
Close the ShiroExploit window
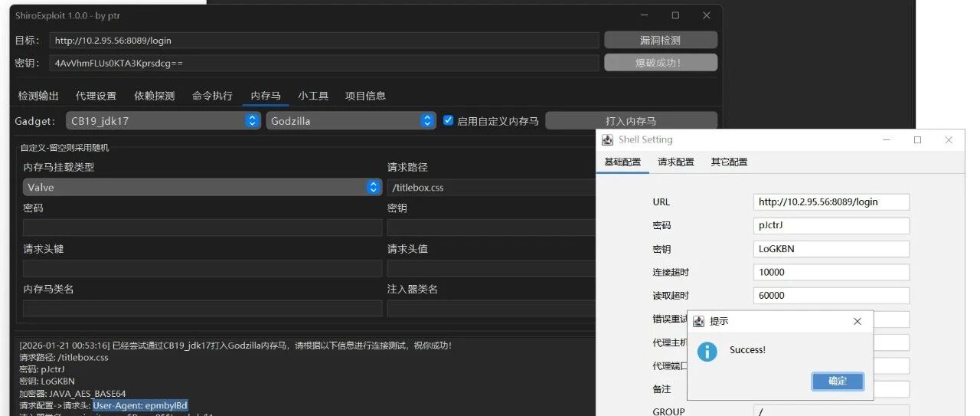pos(706,15)
